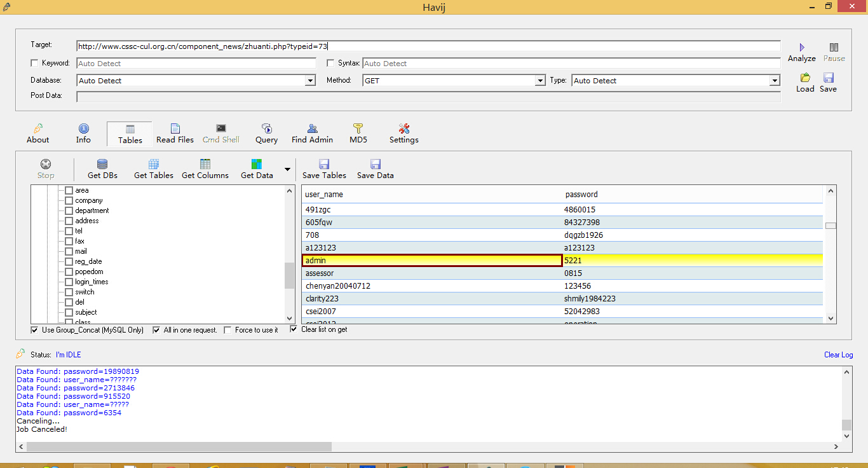The height and width of the screenshot is (468, 868).
Task: Enable the Syntax checkbox
Action: pos(330,63)
